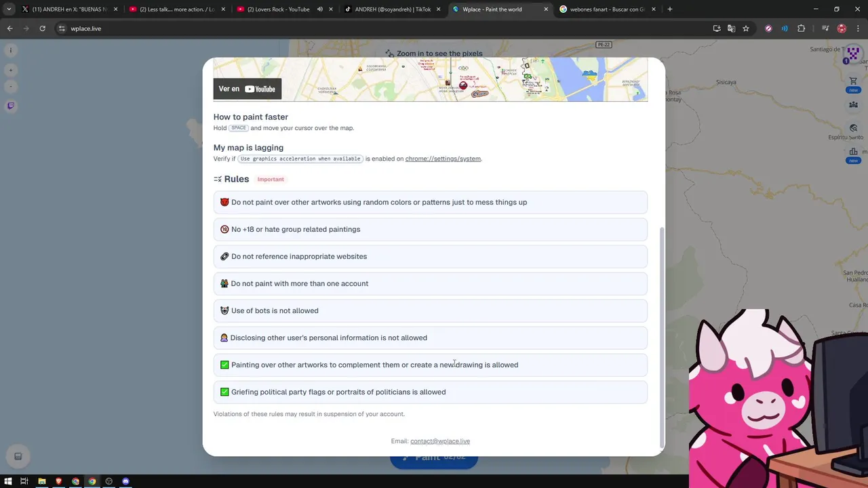Image resolution: width=868 pixels, height=488 pixels.
Task: Install app icon in address bar
Action: click(717, 28)
